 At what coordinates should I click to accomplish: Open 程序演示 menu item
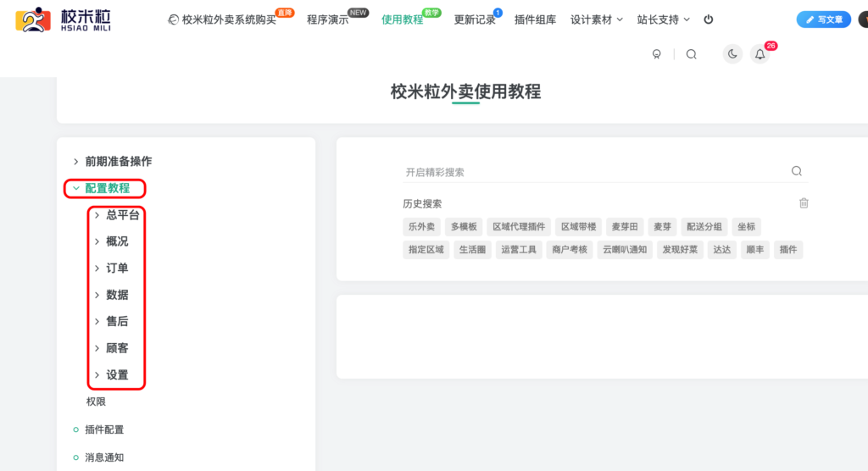pyautogui.click(x=328, y=19)
